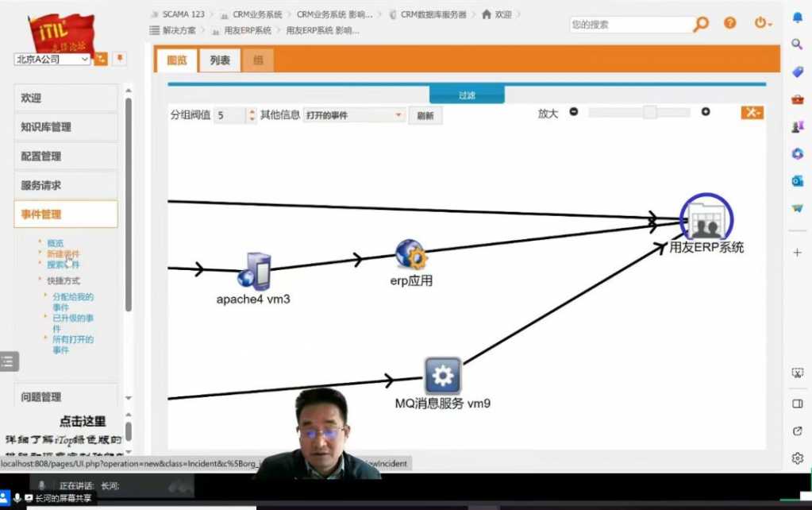The image size is (812, 510).
Task: Click the meeting microphone icon in bottom bar
Action: click(17, 498)
